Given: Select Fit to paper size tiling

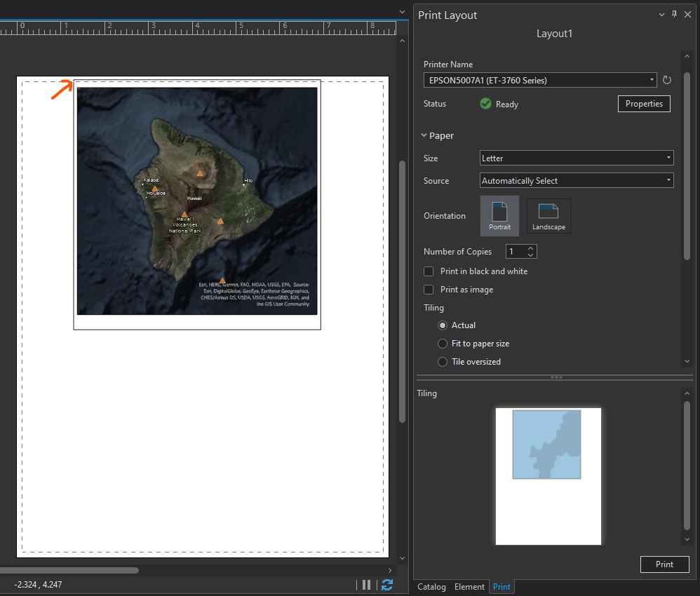Looking at the screenshot, I should 443,344.
